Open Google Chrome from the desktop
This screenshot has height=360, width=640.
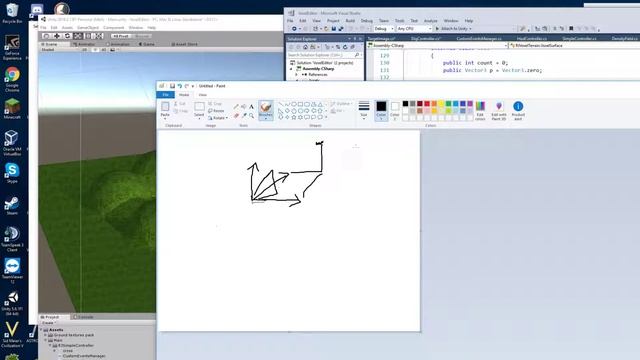(x=12, y=80)
